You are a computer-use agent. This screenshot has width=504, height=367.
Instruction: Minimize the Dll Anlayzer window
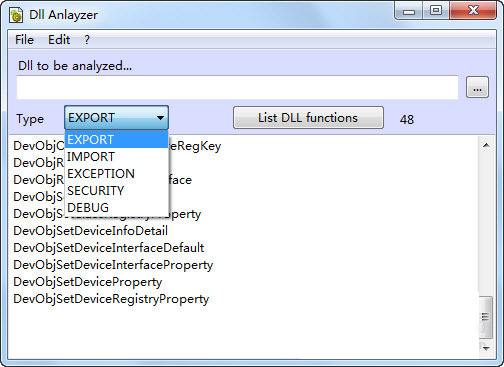point(409,11)
